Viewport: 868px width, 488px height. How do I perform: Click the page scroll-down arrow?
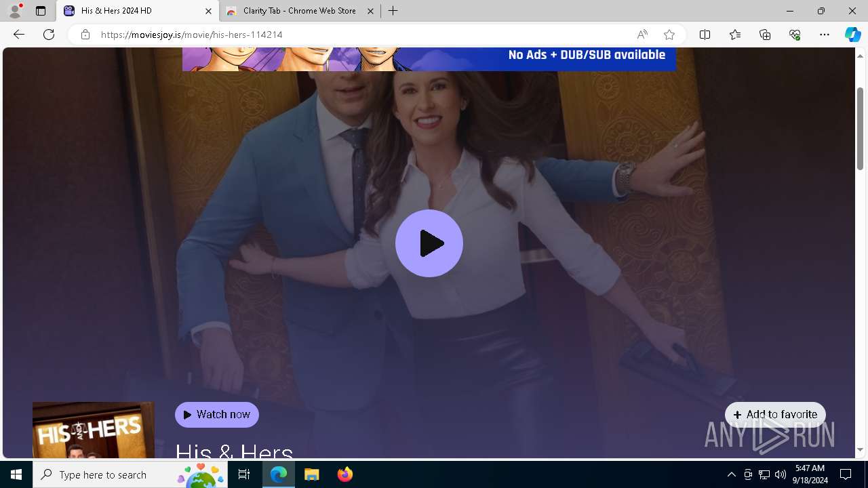[x=860, y=450]
